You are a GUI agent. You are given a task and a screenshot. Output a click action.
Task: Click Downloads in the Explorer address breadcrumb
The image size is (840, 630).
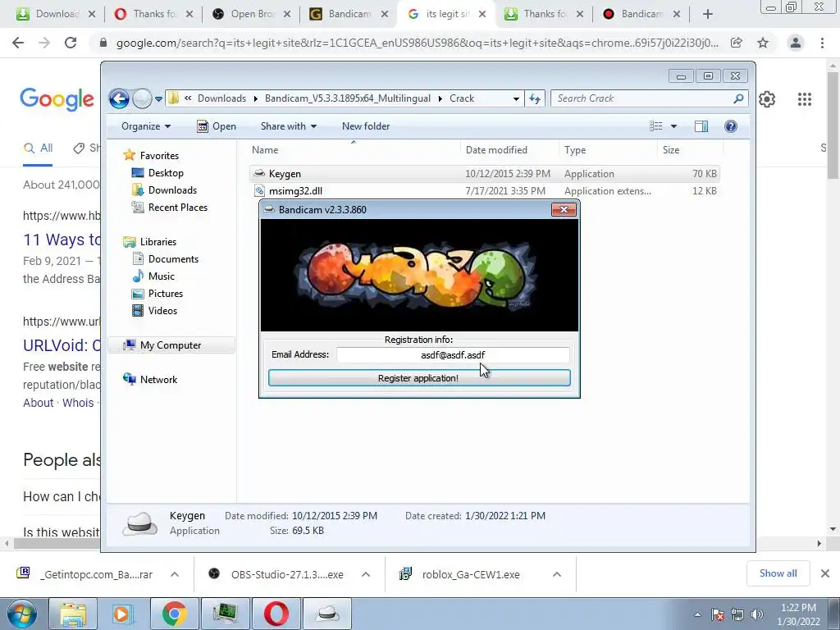point(221,98)
